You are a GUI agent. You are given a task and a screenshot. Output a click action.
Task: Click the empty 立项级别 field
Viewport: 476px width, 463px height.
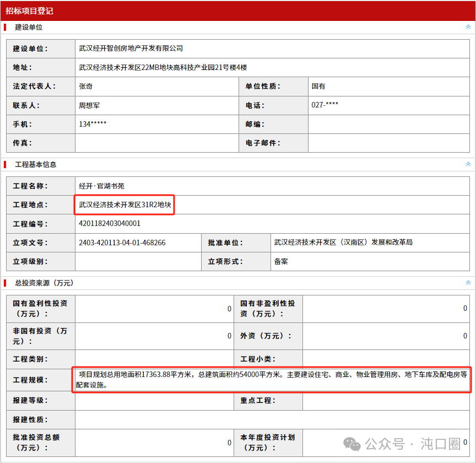[138, 261]
